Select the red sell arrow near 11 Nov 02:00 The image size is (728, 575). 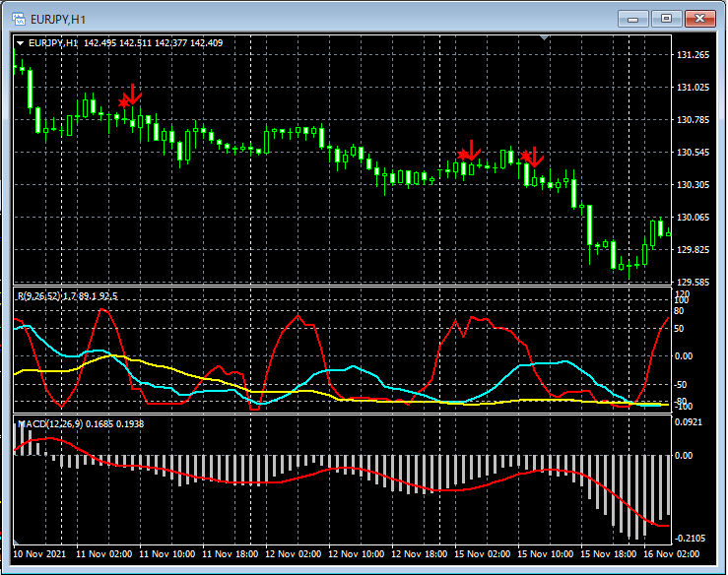point(135,94)
